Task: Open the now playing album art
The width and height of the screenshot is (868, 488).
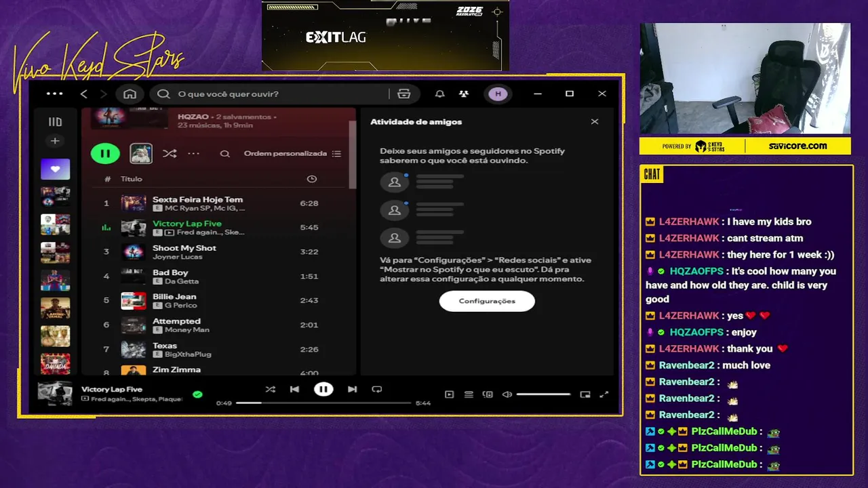Action: [55, 394]
